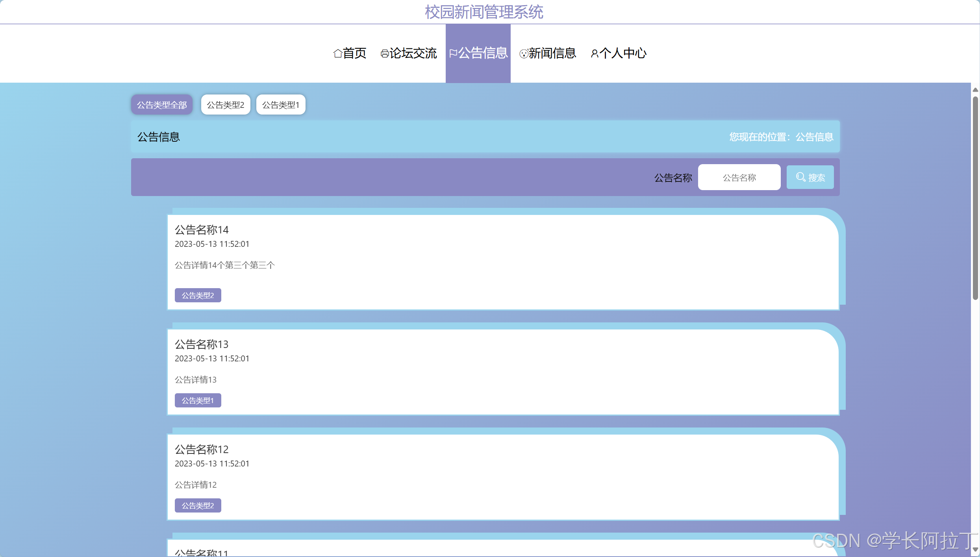Image resolution: width=980 pixels, height=557 pixels.
Task: Open announcement 公告名称14
Action: click(x=202, y=229)
